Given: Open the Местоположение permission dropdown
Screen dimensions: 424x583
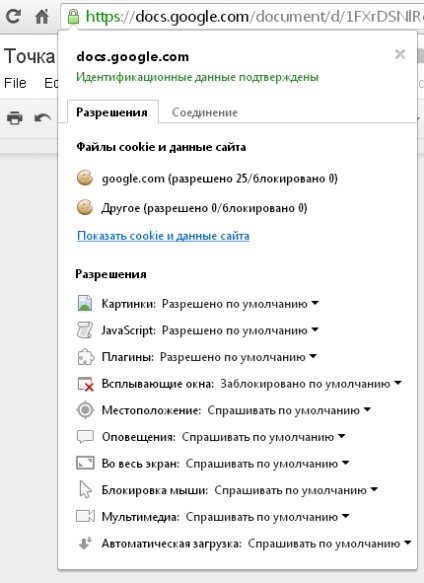Looking at the screenshot, I should (289, 410).
